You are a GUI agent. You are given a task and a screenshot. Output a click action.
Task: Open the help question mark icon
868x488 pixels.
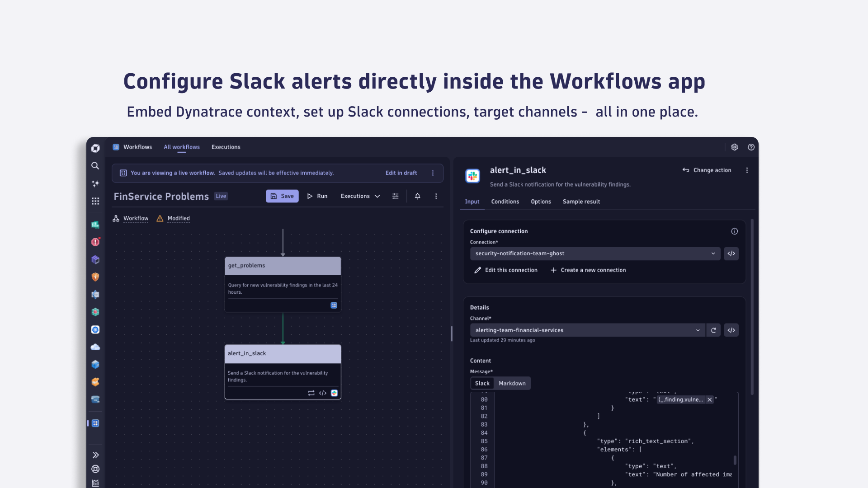pos(751,147)
